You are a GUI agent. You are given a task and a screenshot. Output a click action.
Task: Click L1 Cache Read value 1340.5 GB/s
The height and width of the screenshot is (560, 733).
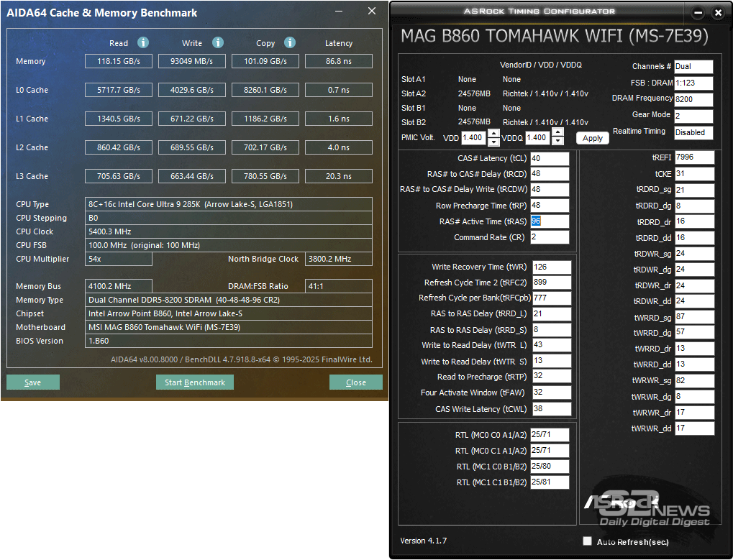click(119, 119)
